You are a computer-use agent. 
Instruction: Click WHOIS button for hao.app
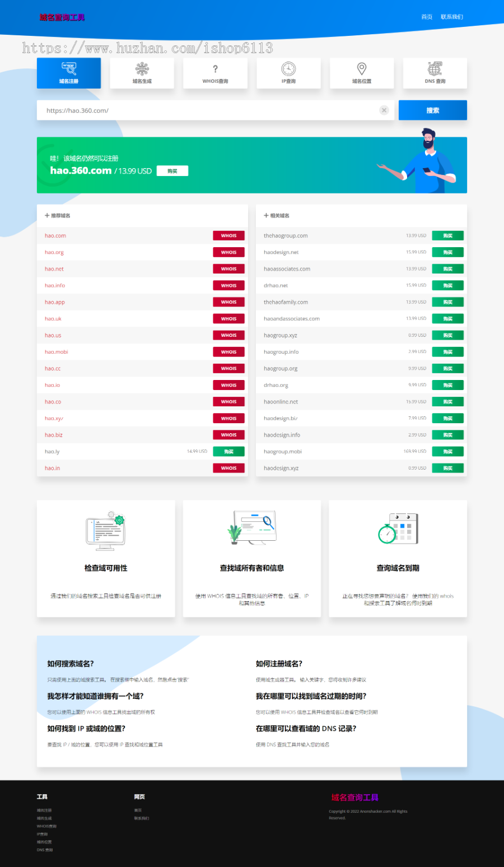click(228, 302)
